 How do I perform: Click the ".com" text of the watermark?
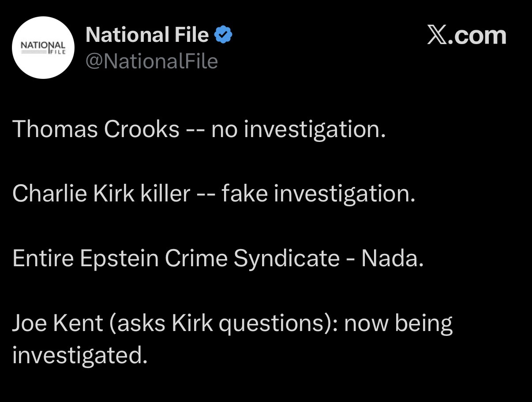pos(478,36)
